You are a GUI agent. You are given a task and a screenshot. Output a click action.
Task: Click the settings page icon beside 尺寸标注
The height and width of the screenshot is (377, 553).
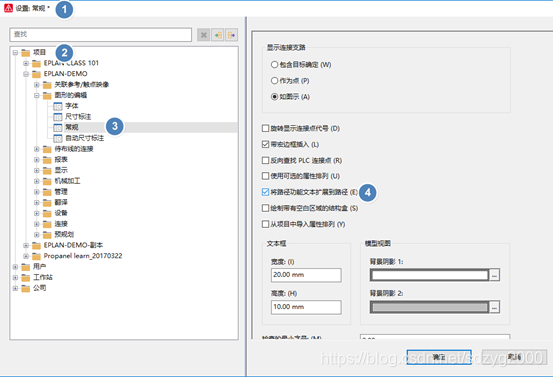(x=57, y=117)
